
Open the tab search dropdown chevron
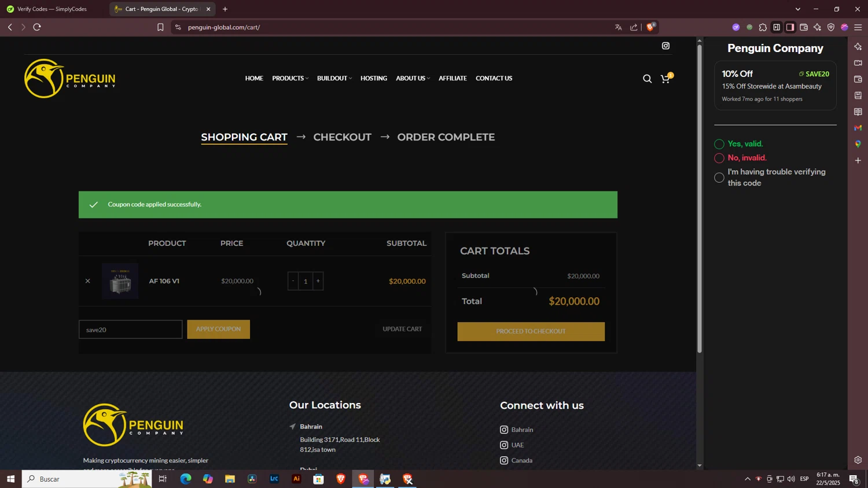[798, 9]
